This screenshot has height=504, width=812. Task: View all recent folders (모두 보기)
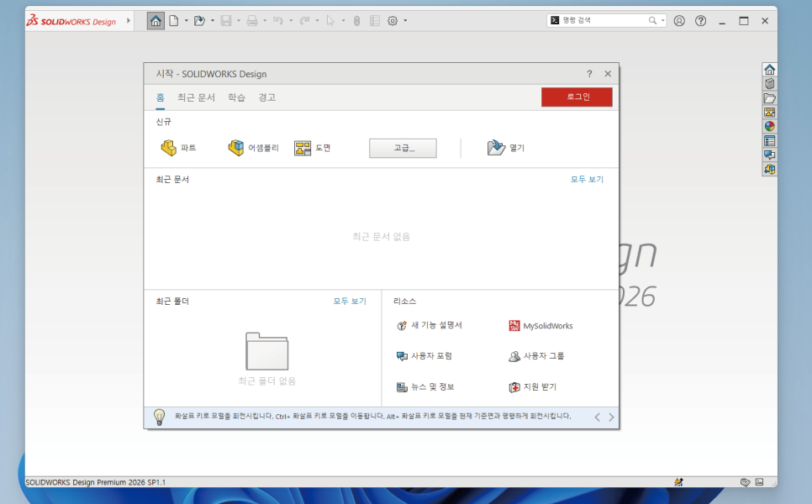[350, 301]
